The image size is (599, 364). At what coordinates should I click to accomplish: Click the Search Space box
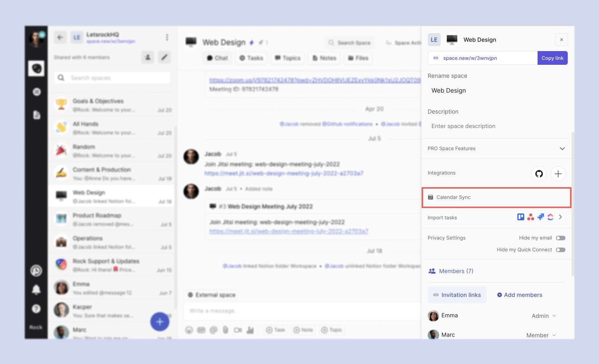pos(350,43)
